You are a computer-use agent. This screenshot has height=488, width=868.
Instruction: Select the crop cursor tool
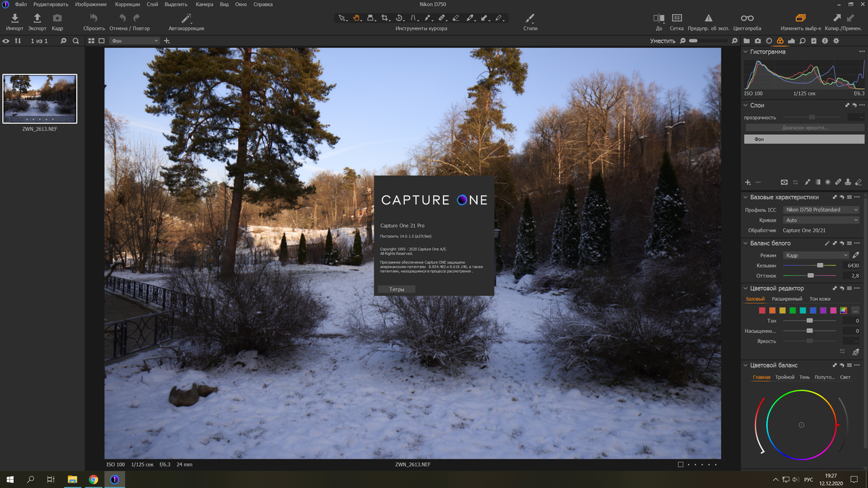385,18
